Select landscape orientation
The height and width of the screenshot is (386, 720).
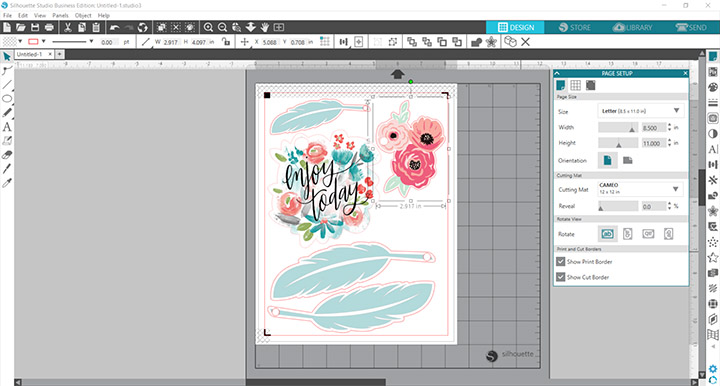pos(627,160)
